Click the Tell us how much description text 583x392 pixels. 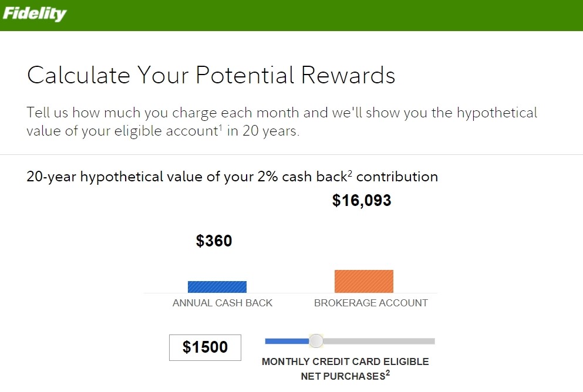(282, 121)
